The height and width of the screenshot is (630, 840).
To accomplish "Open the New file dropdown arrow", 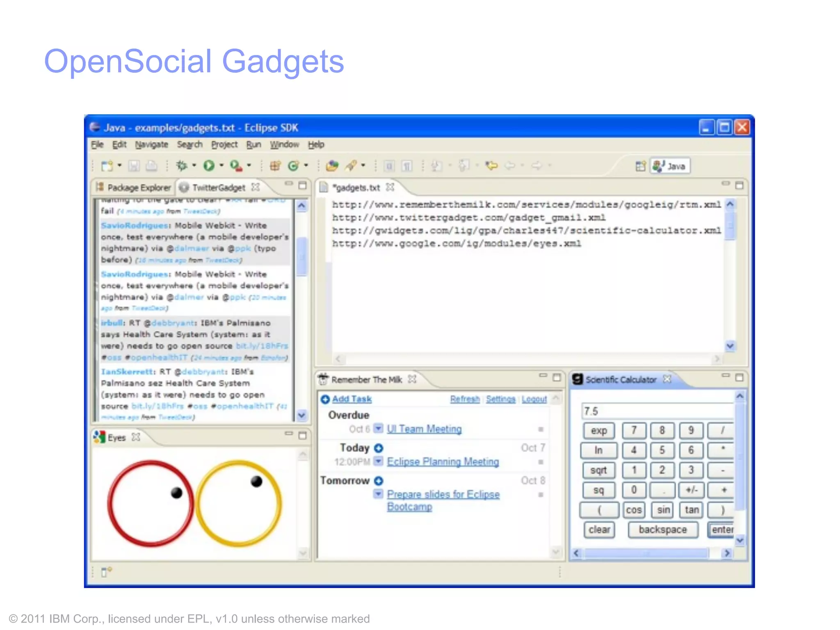I will (x=120, y=166).
